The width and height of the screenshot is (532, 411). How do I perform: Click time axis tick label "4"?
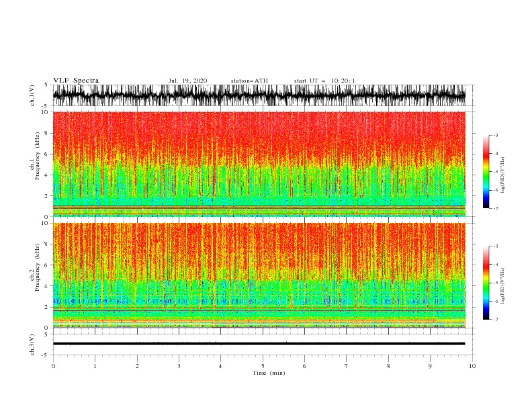coord(220,366)
